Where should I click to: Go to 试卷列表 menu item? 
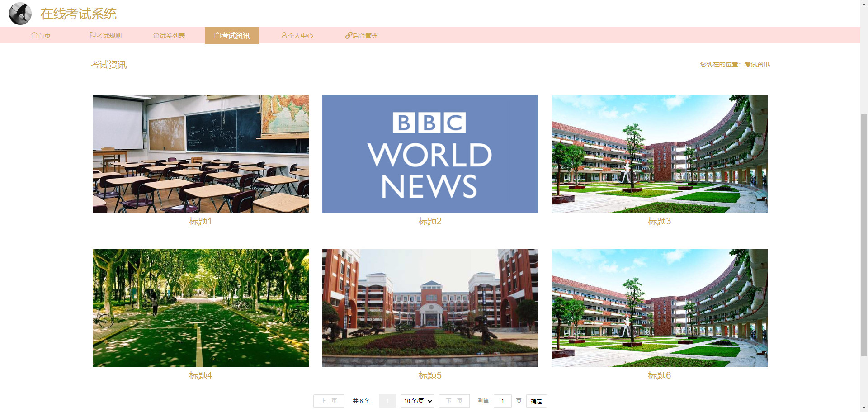click(x=169, y=35)
